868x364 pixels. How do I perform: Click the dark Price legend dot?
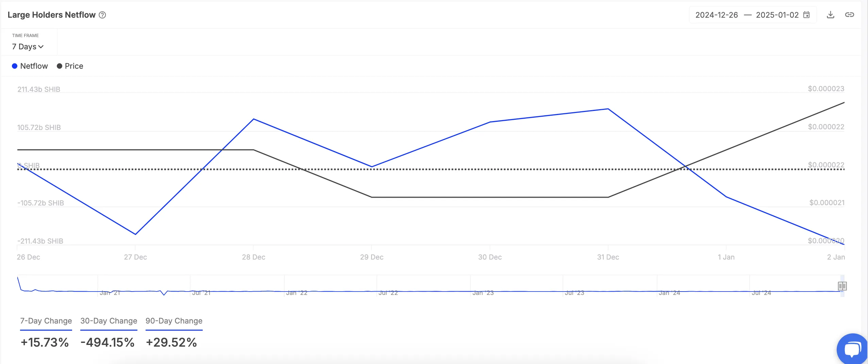[60, 66]
